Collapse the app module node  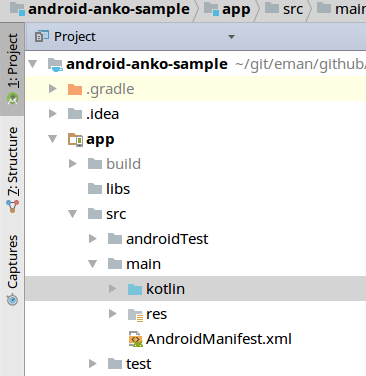52,139
